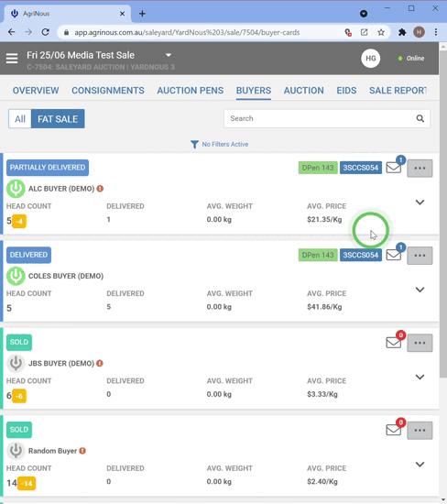The height and width of the screenshot is (504, 447).
Task: Click Random Buyer grey logo icon
Action: point(16,451)
